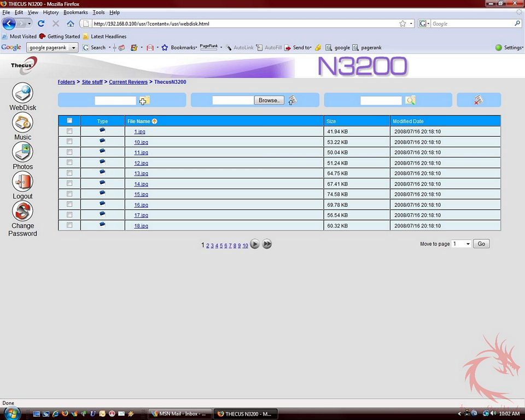Click Firefox Back button

tap(9, 24)
